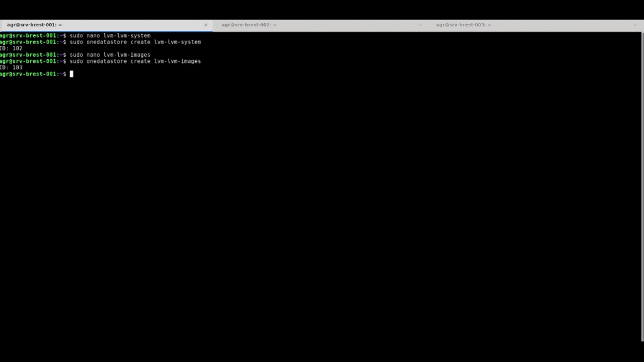Click 'sudo onedatastore create lvm-lvm-images' command text
644x362 pixels.
135,61
